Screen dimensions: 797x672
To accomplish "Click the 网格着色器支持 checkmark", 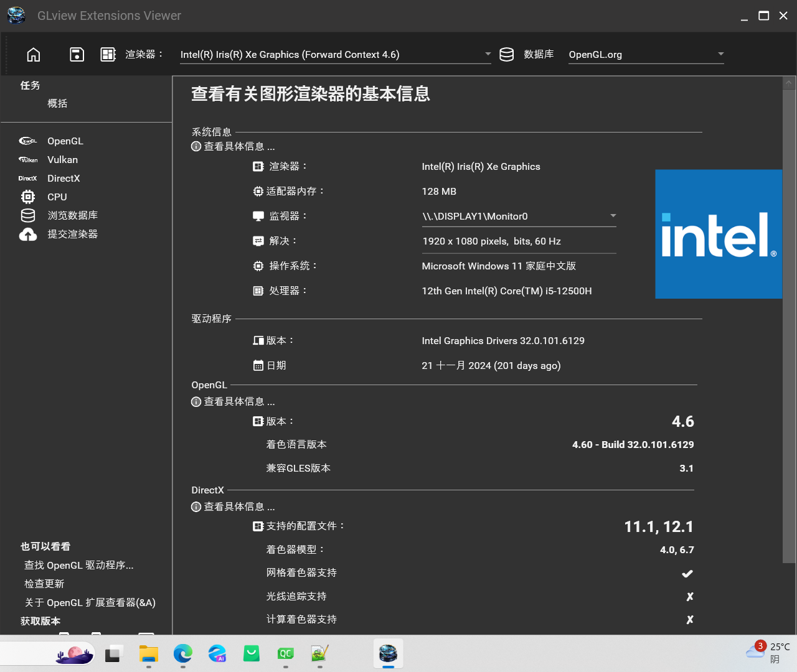I will point(687,574).
